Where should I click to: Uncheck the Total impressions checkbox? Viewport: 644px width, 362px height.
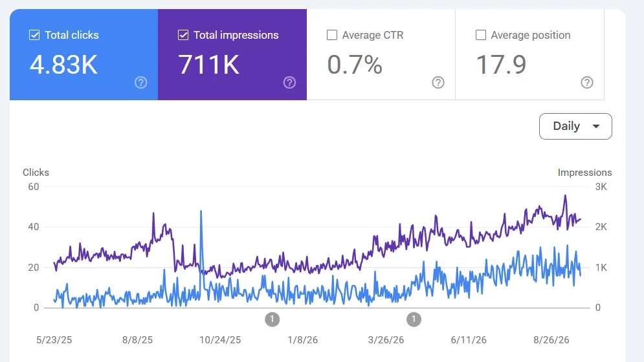click(x=183, y=35)
